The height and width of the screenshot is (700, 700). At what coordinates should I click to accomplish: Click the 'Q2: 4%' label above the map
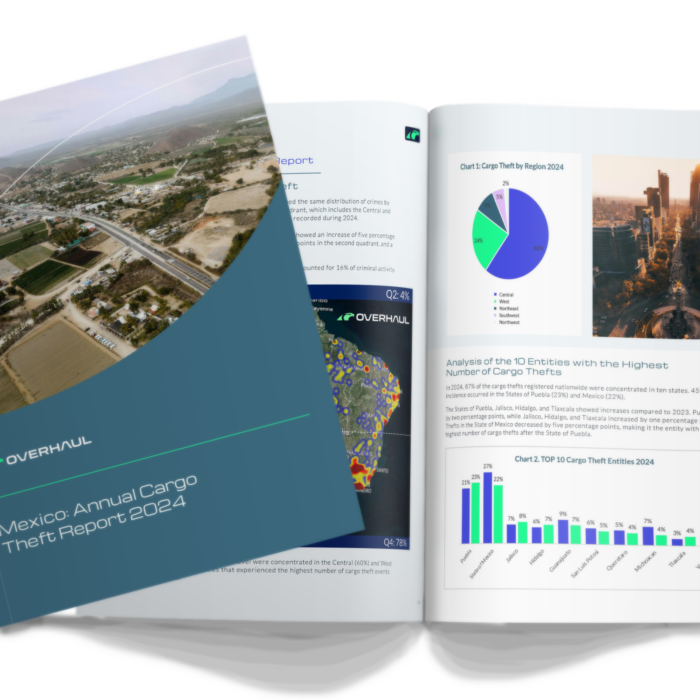tap(397, 295)
